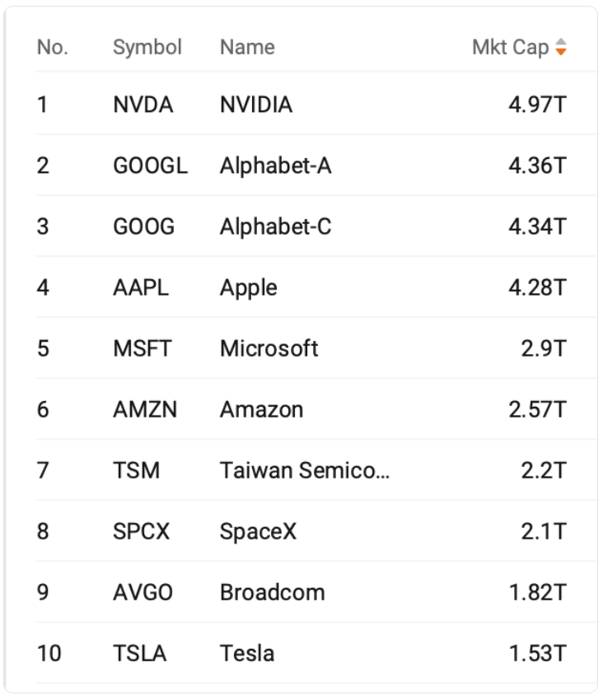Click Tesla's 1.53T market cap
Image resolution: width=603 pixels, height=700 pixels.
pyautogui.click(x=538, y=653)
